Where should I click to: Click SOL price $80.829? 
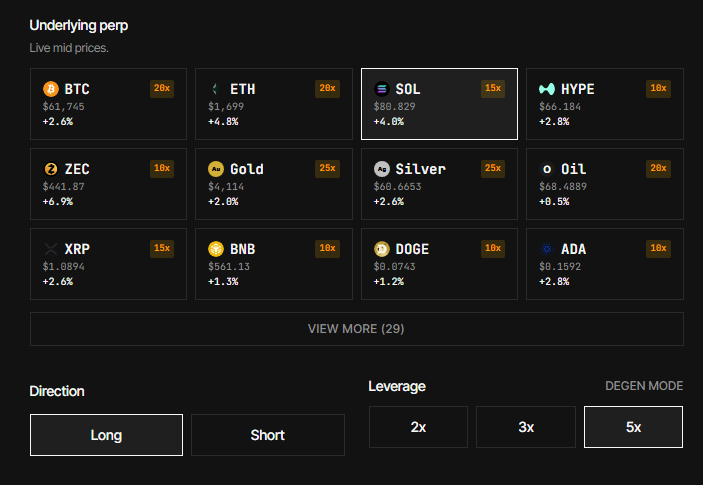coord(395,107)
